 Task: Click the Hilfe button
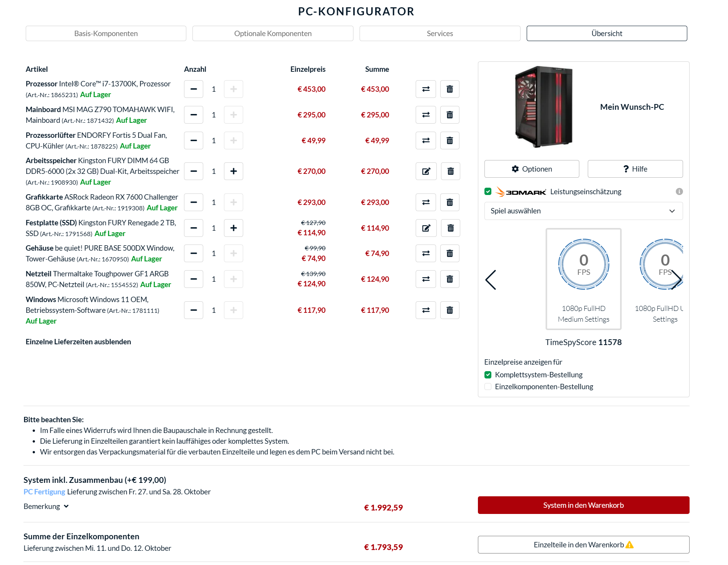pyautogui.click(x=635, y=169)
